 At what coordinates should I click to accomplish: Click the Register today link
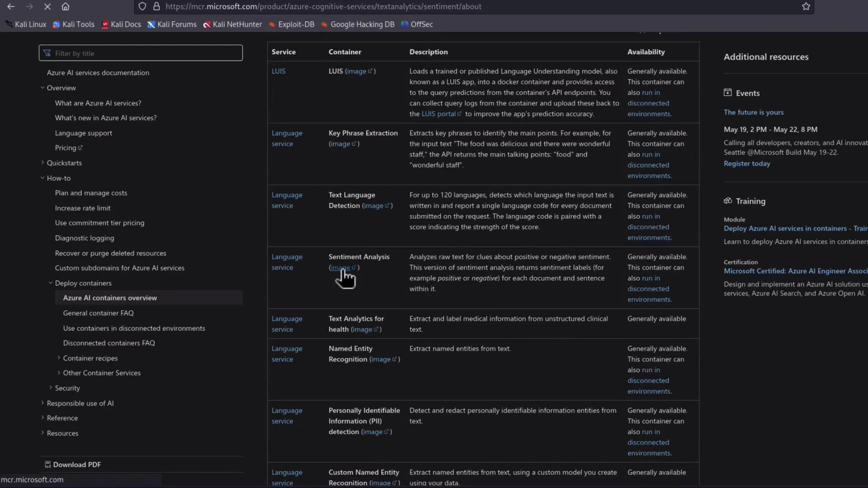pos(746,164)
